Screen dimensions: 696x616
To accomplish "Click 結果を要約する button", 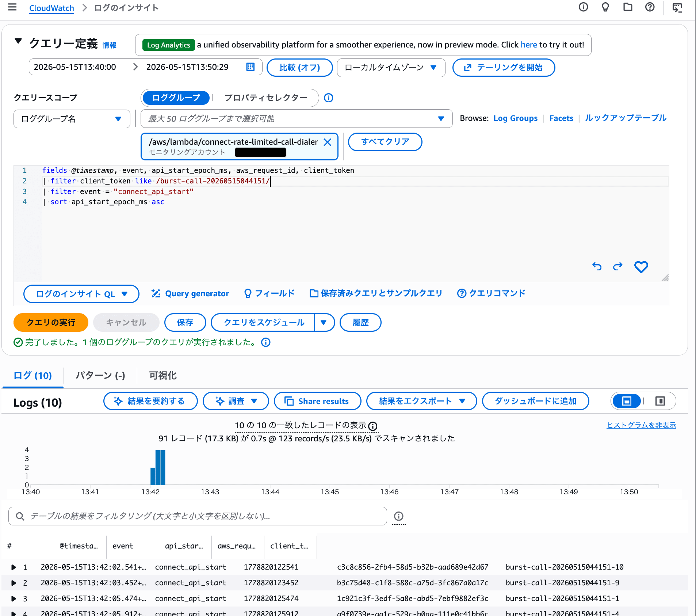I will click(x=150, y=401).
